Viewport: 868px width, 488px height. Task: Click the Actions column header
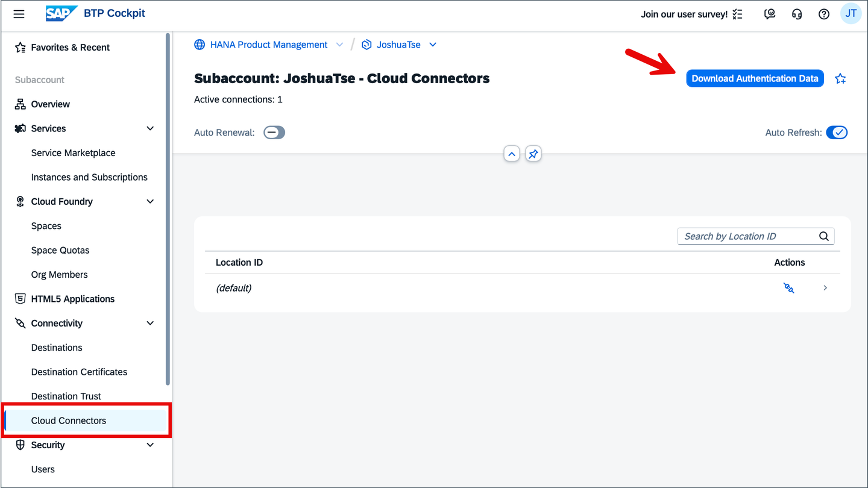click(790, 263)
